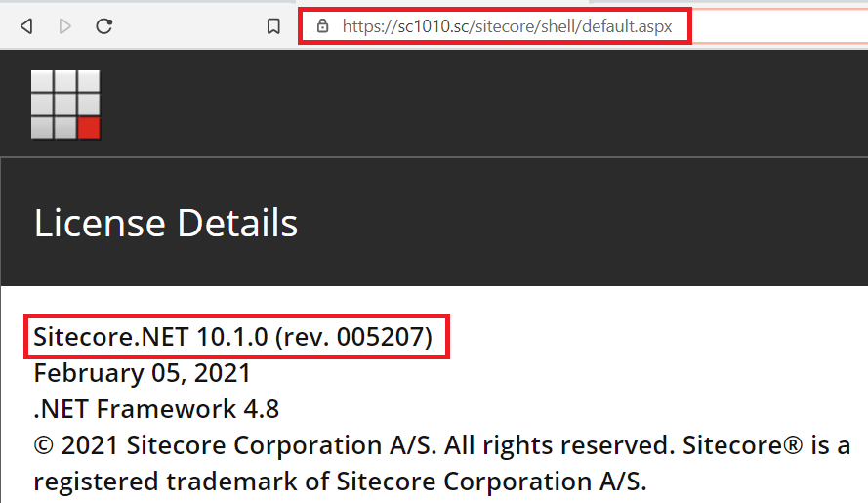Screen dimensions: 868x503
Task: Reload the page with the refresh icon
Action: point(104,26)
